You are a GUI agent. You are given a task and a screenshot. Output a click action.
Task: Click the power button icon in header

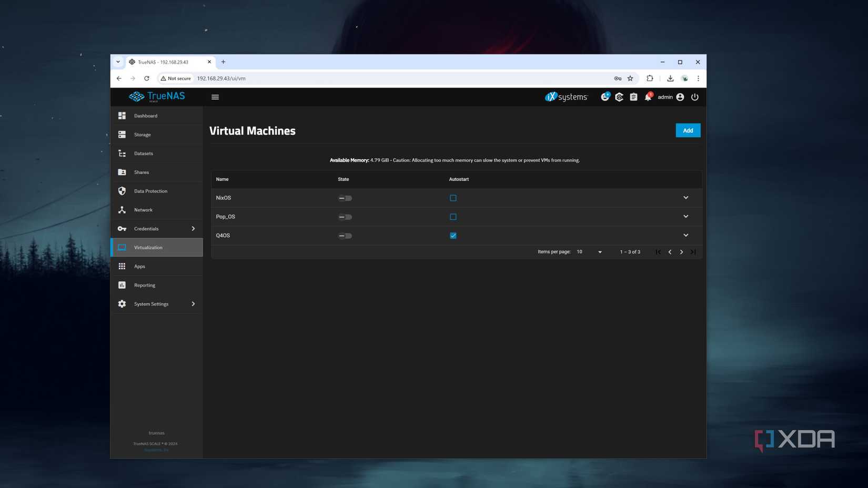(x=694, y=97)
